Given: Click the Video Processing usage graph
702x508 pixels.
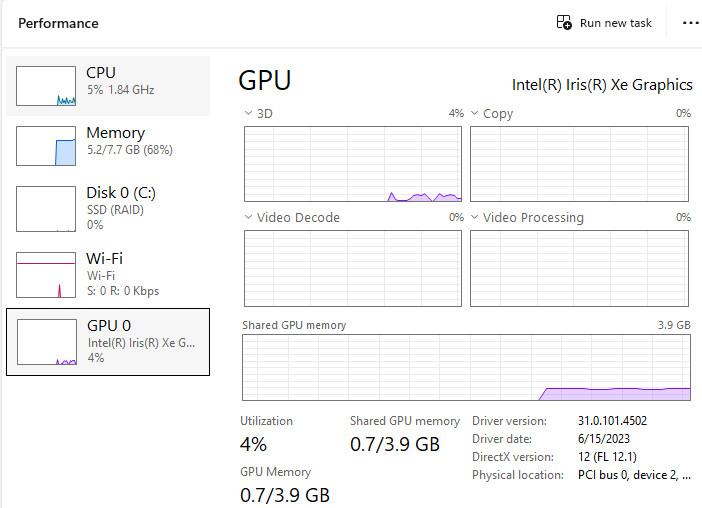Looking at the screenshot, I should [579, 269].
